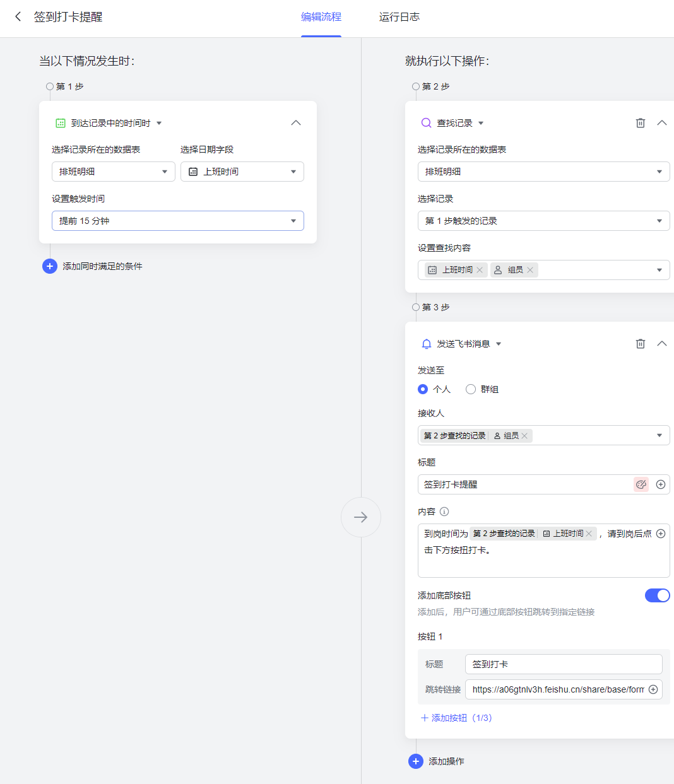This screenshot has width=674, height=784.
Task: Switch to the 运行日志 tab
Action: (x=399, y=17)
